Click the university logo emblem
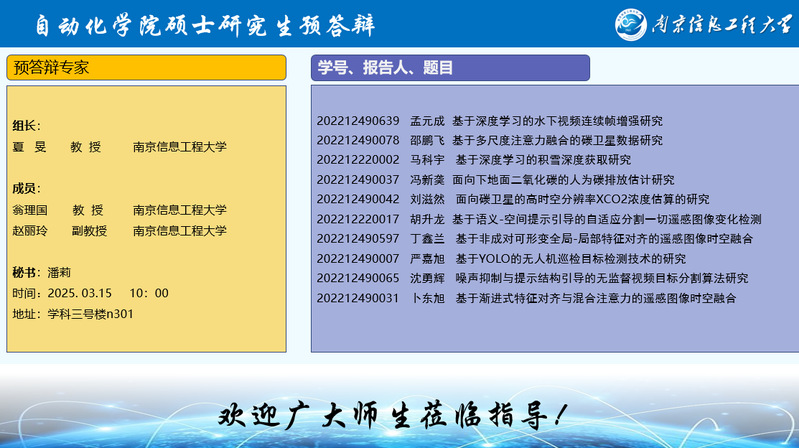 (630, 24)
